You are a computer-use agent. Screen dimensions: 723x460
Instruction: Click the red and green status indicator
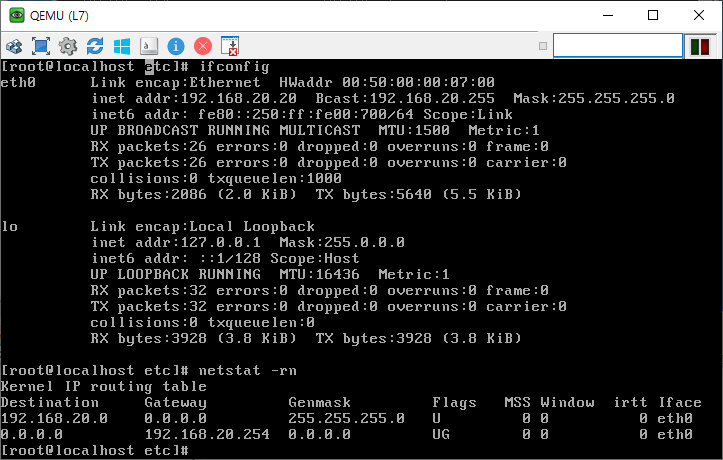pyautogui.click(x=700, y=47)
